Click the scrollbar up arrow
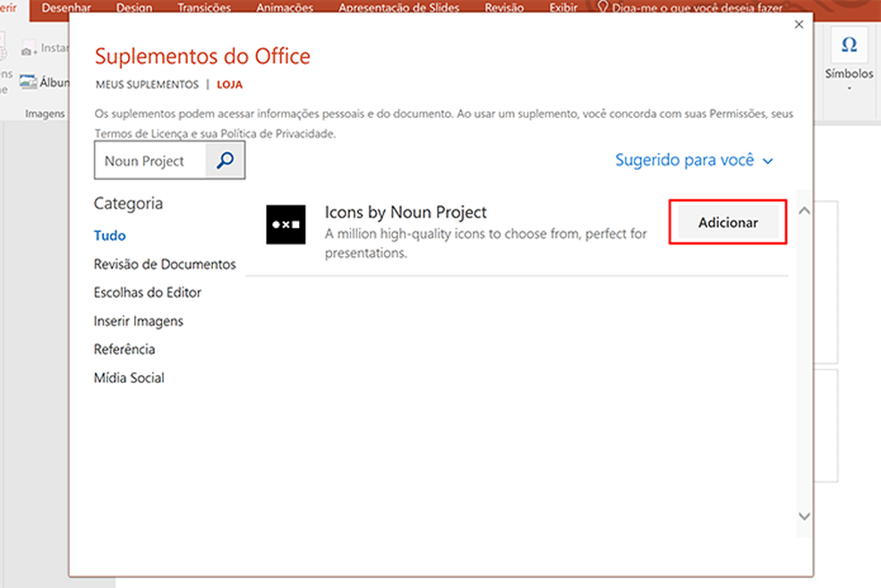This screenshot has width=881, height=588. coord(804,210)
